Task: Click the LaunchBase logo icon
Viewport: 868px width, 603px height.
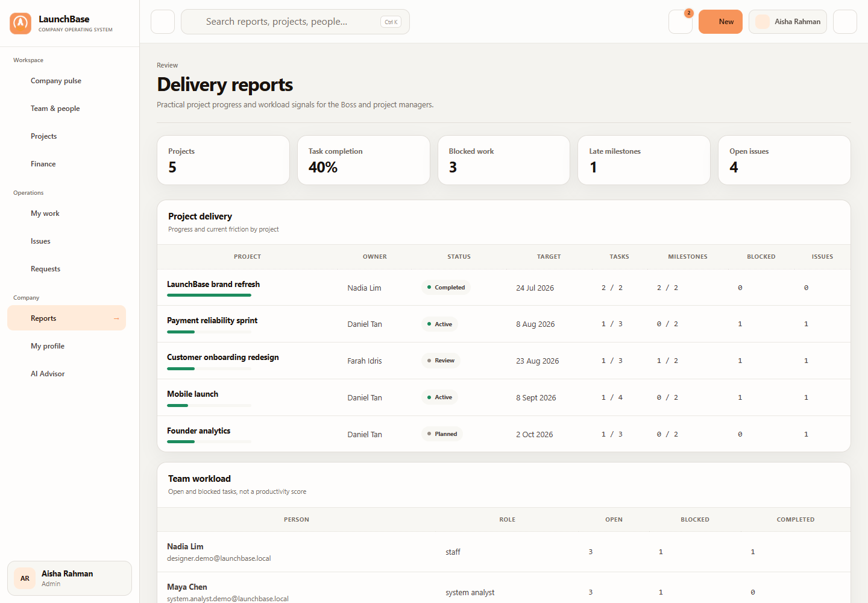Action: 20,24
